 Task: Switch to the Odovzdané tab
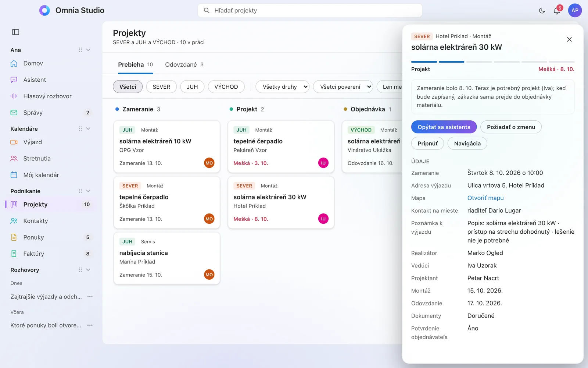click(x=184, y=65)
